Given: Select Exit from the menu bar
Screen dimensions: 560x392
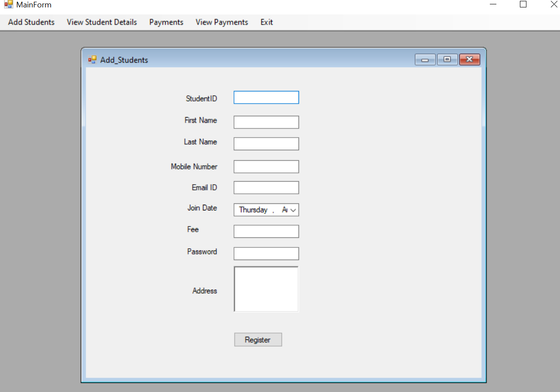Looking at the screenshot, I should point(266,22).
